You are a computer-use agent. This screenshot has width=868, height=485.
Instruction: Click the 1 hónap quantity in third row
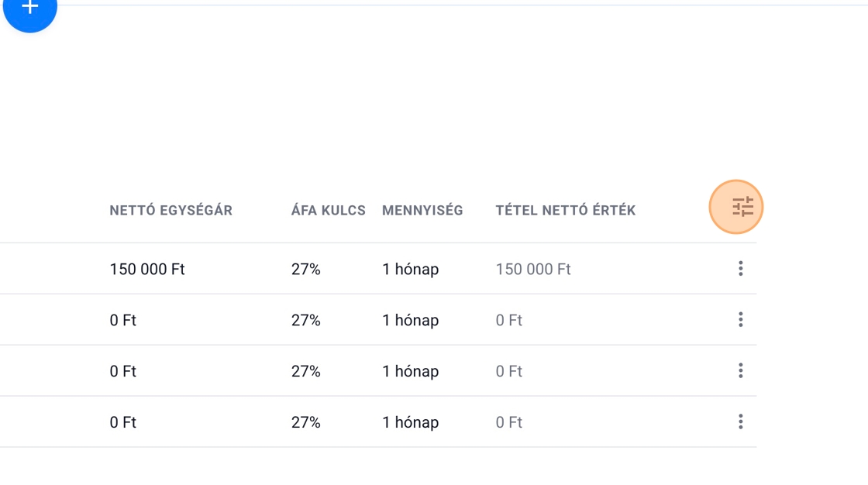point(410,371)
